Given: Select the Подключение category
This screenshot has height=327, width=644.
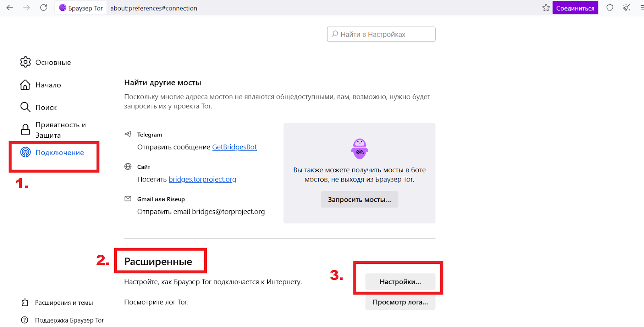Looking at the screenshot, I should tap(52, 153).
